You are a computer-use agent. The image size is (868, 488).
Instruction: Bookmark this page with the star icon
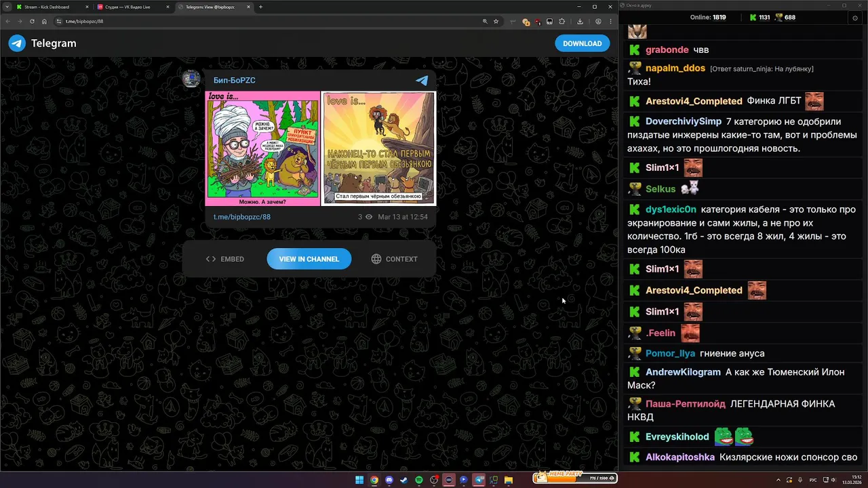pyautogui.click(x=496, y=21)
